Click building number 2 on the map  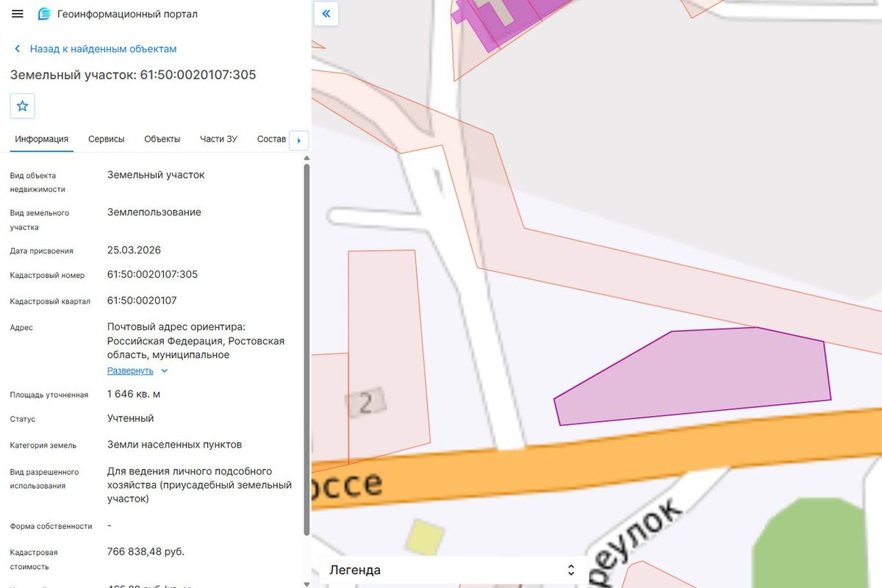[365, 402]
